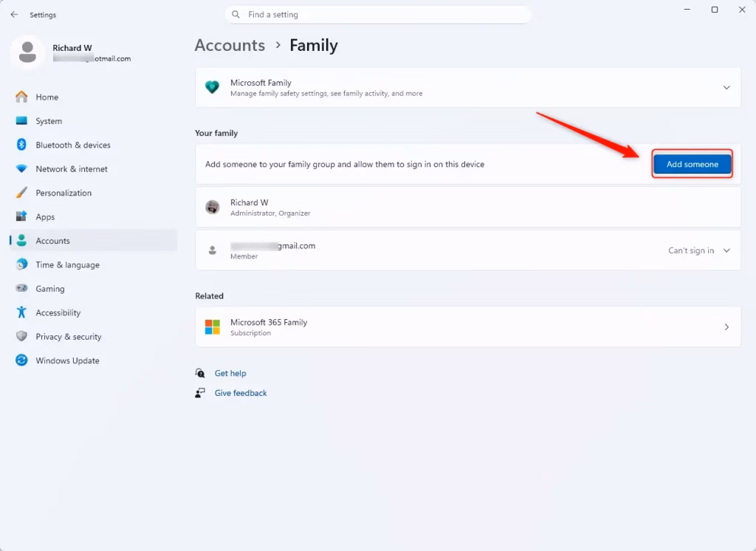This screenshot has width=756, height=551.
Task: Go to Gaming settings
Action: click(x=94, y=289)
